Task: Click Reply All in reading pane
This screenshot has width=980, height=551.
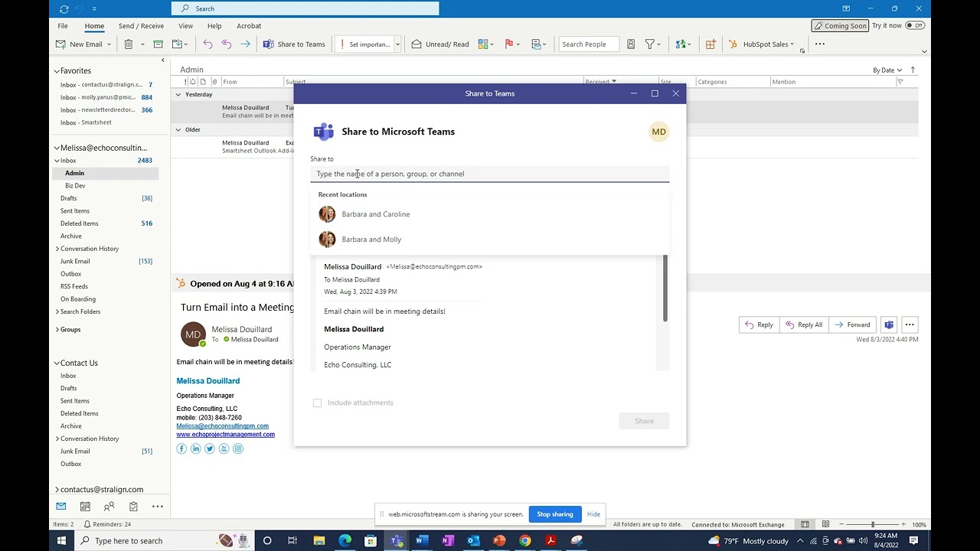Action: [803, 324]
